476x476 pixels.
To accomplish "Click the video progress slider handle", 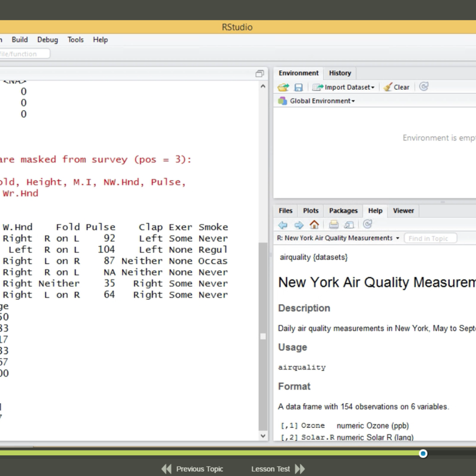I will tap(423, 453).
